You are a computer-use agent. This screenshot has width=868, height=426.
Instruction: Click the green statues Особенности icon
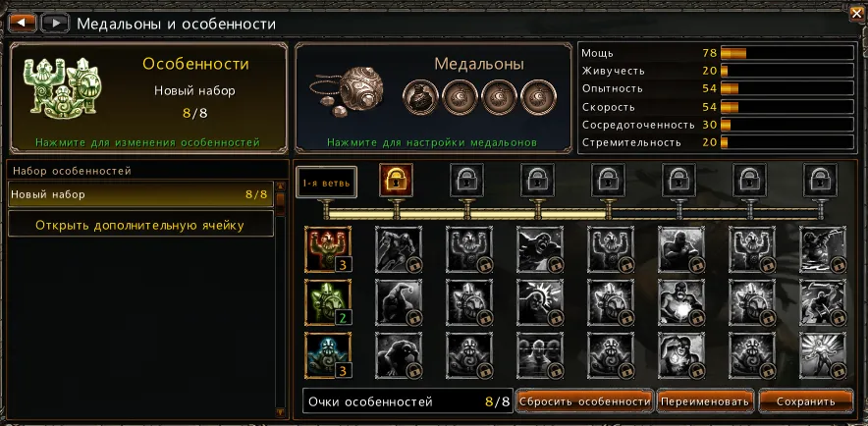pos(62,88)
